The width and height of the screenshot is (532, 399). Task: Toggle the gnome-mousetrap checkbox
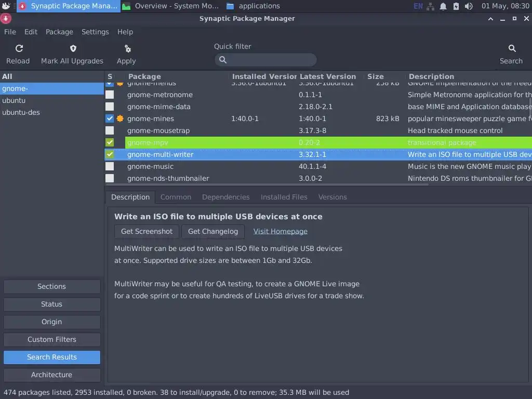[110, 130]
